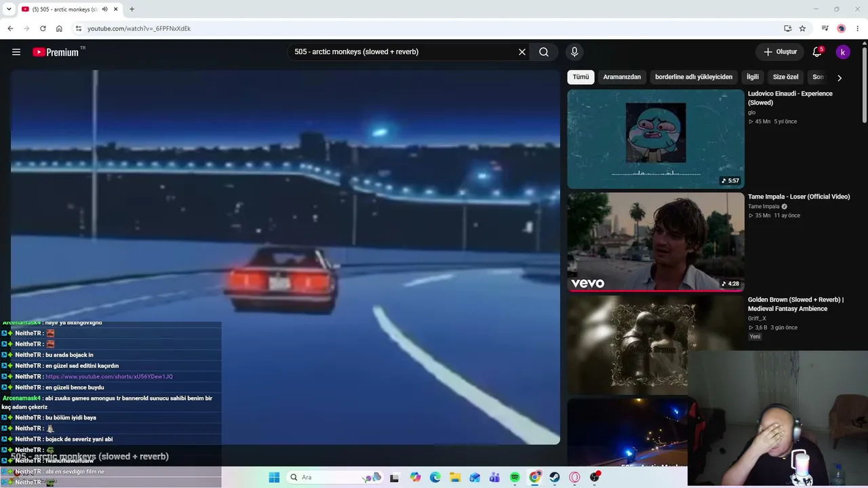
Task: Open Microsoft Edge from the taskbar
Action: pyautogui.click(x=435, y=477)
